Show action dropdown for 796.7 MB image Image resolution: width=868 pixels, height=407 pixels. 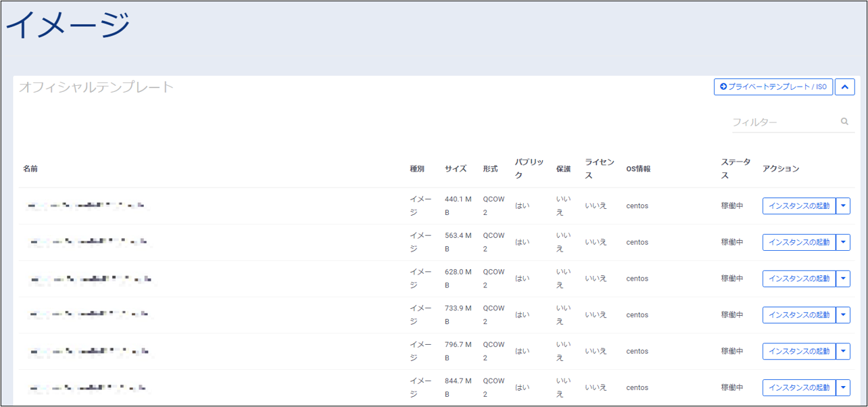pyautogui.click(x=843, y=352)
